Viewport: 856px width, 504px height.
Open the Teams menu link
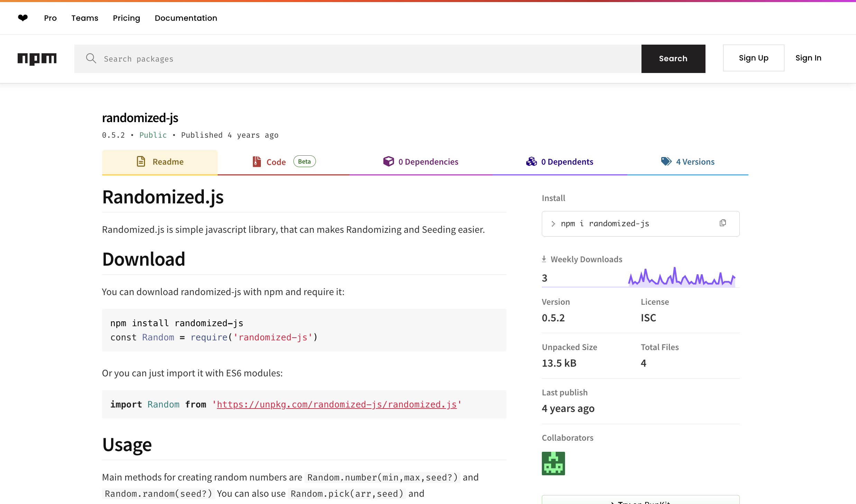[85, 18]
